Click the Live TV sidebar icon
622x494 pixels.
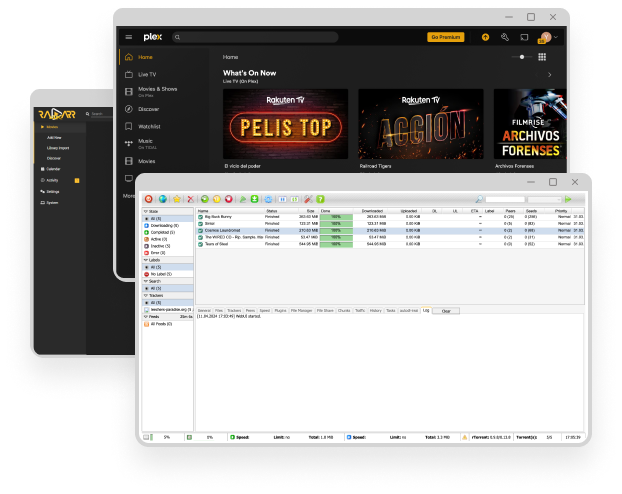click(128, 74)
